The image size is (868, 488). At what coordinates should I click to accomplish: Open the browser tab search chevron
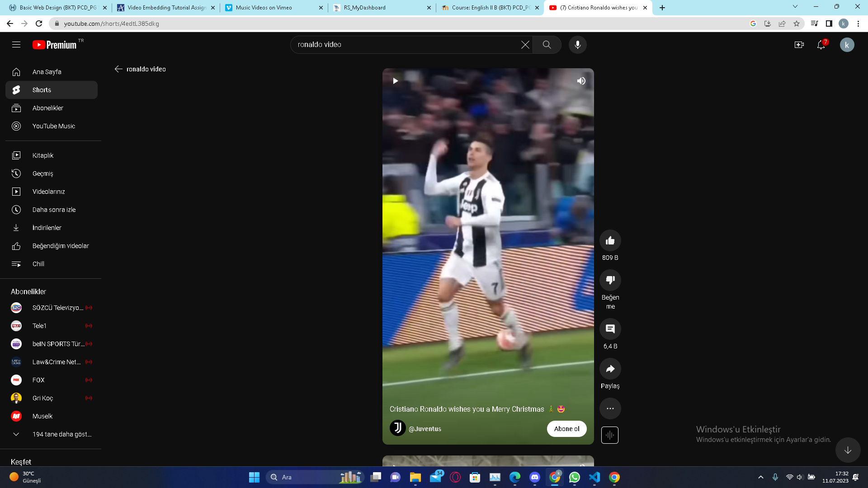click(x=795, y=7)
